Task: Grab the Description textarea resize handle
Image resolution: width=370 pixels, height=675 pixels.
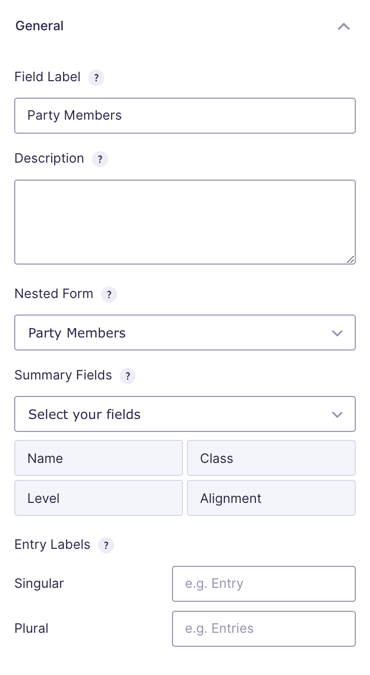Action: 351,260
